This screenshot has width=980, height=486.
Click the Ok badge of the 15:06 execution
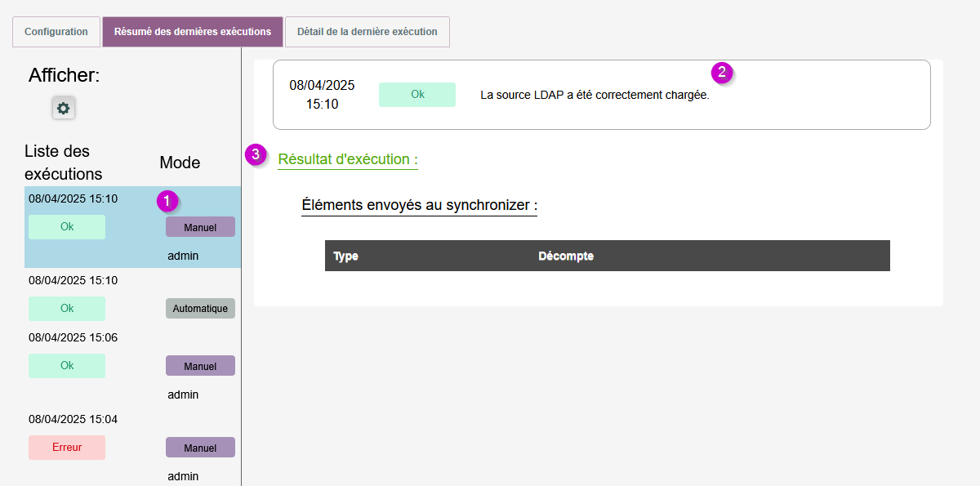[x=67, y=366]
